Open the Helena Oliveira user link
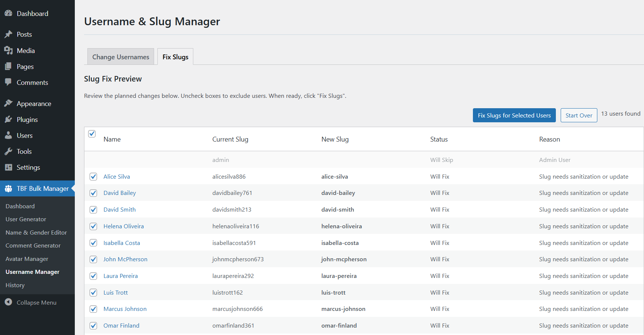 (x=124, y=226)
